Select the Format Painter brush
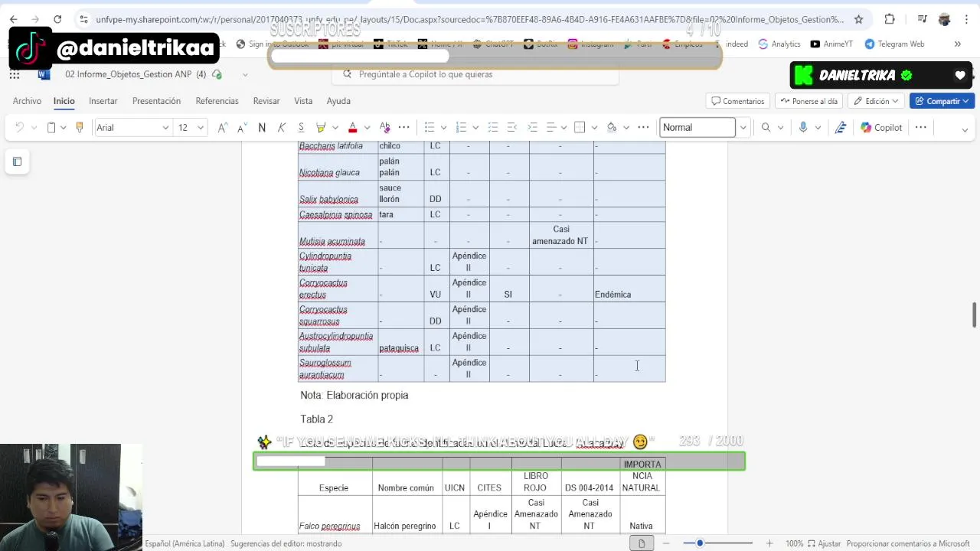 click(x=79, y=128)
